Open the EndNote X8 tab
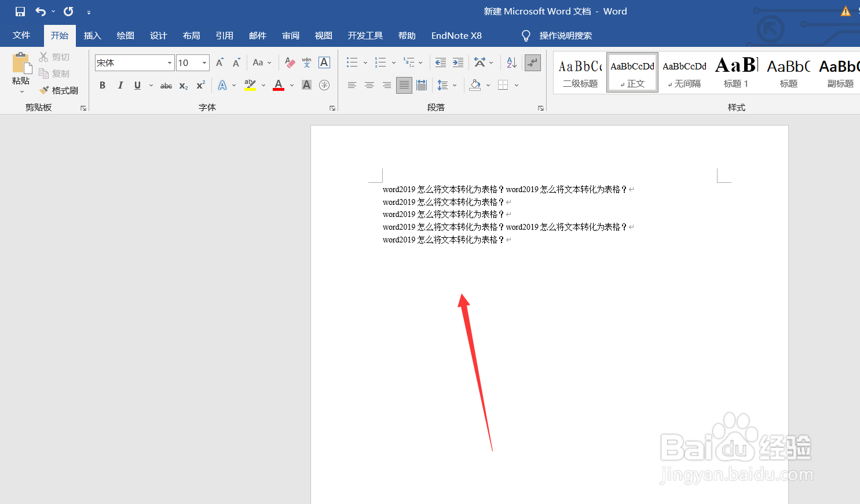 click(x=456, y=35)
